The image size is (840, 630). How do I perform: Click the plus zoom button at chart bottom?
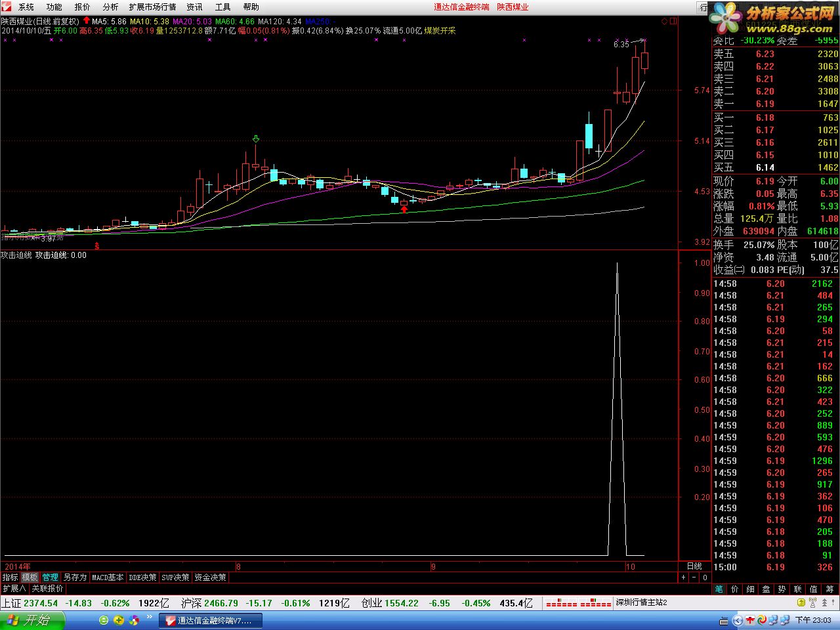coord(683,577)
